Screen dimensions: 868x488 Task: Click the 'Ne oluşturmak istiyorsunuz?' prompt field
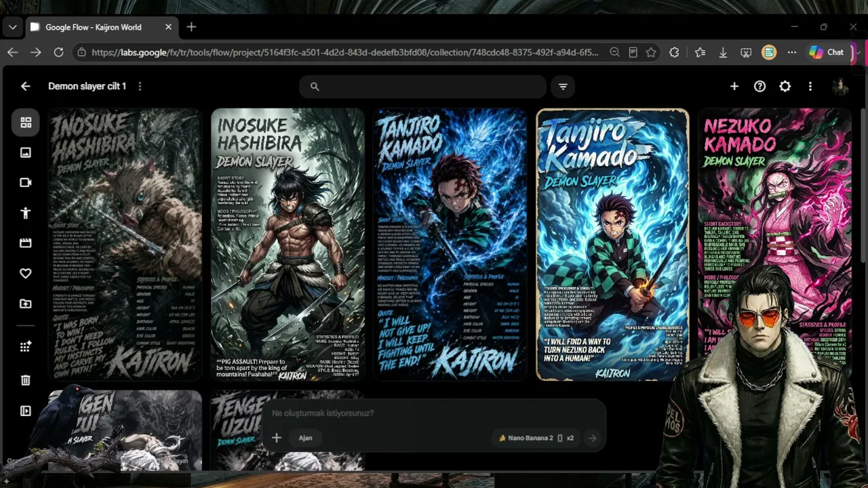433,413
